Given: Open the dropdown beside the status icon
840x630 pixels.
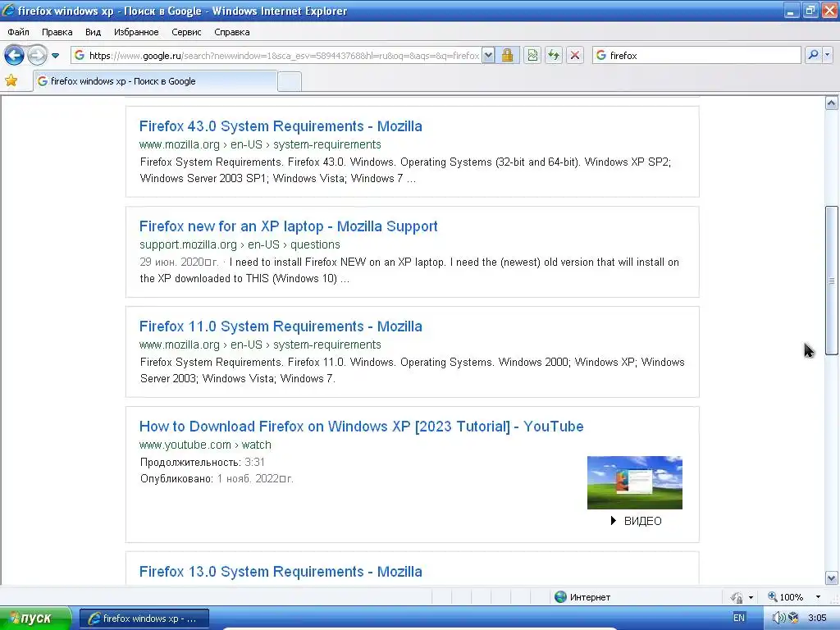Looking at the screenshot, I should pyautogui.click(x=751, y=597).
